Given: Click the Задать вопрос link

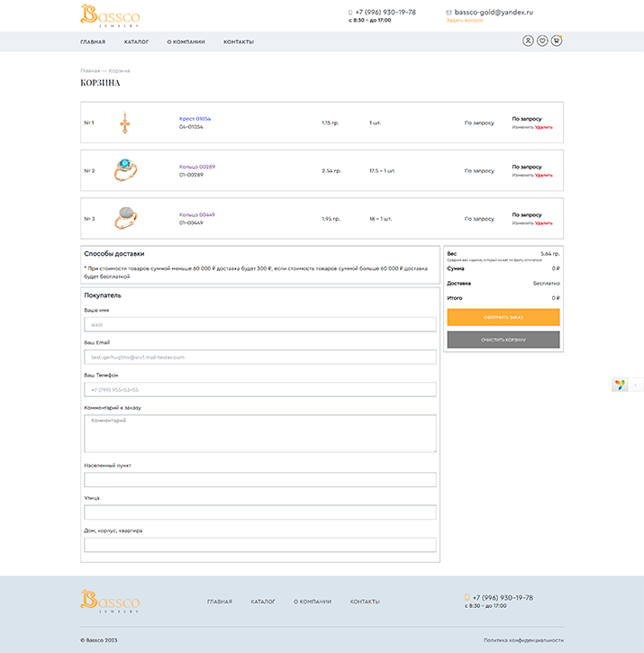Looking at the screenshot, I should (465, 20).
